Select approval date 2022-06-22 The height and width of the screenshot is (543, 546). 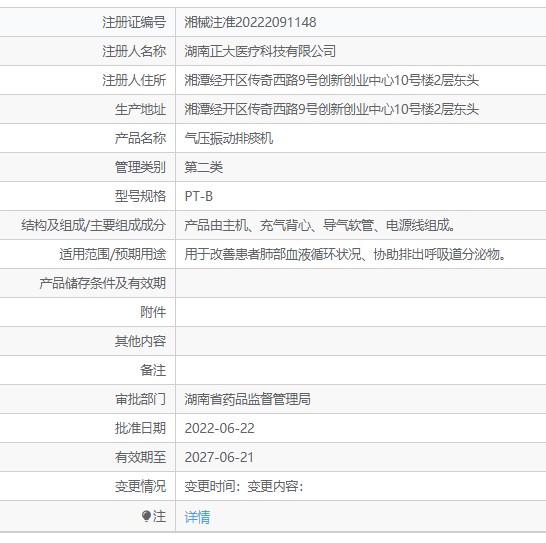(219, 428)
